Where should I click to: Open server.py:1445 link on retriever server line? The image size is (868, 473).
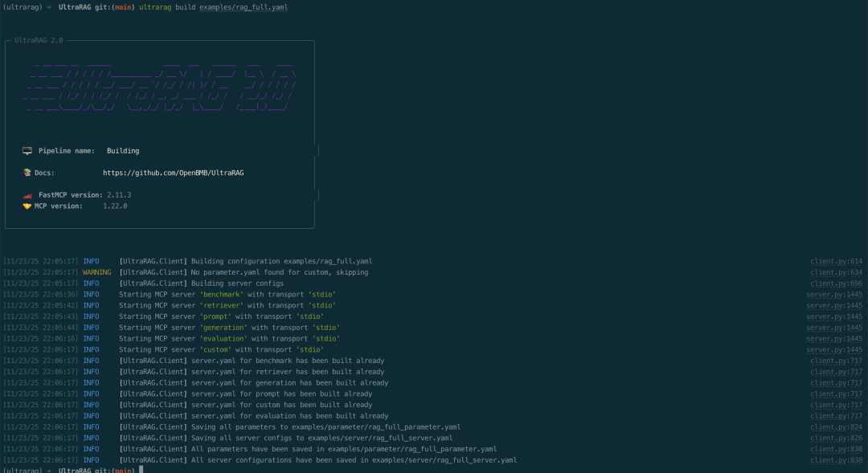click(x=834, y=305)
